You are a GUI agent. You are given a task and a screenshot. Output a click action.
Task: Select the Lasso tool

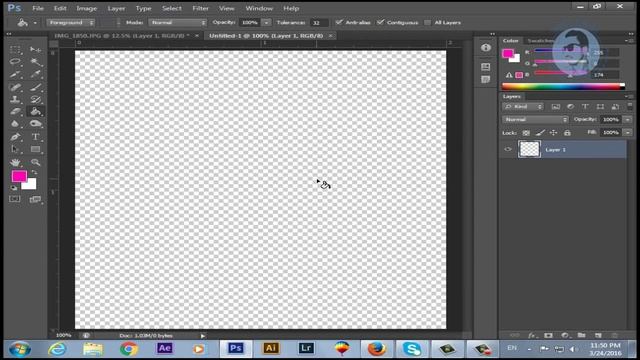16,62
